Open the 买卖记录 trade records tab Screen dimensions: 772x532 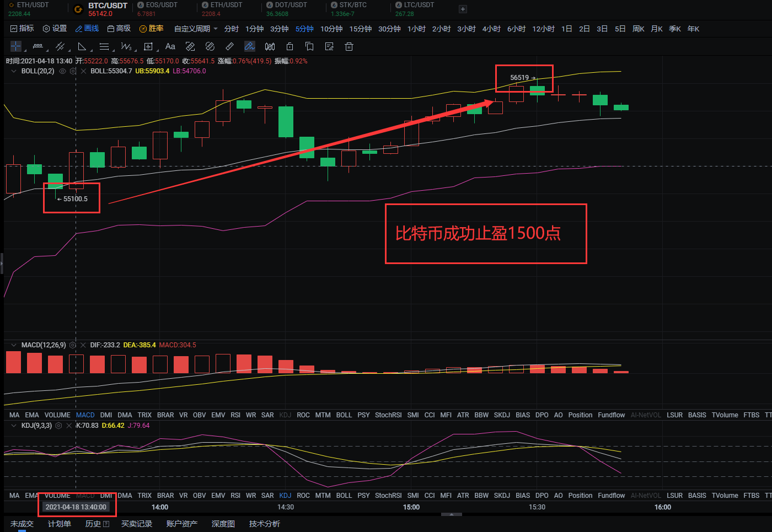pyautogui.click(x=137, y=524)
